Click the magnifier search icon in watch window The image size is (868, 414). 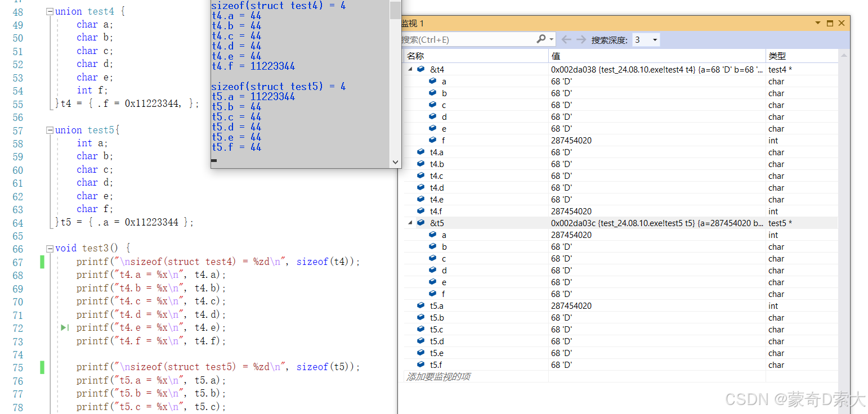541,39
